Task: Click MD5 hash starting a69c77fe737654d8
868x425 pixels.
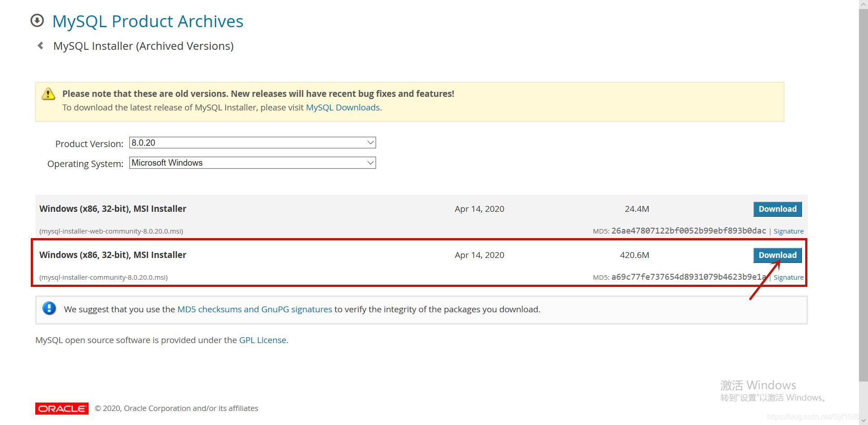Action: [689, 277]
